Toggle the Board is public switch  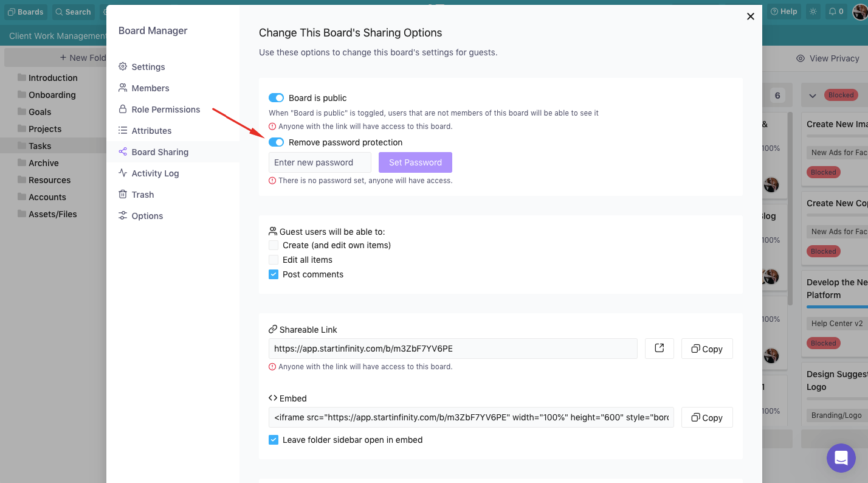[x=276, y=98]
